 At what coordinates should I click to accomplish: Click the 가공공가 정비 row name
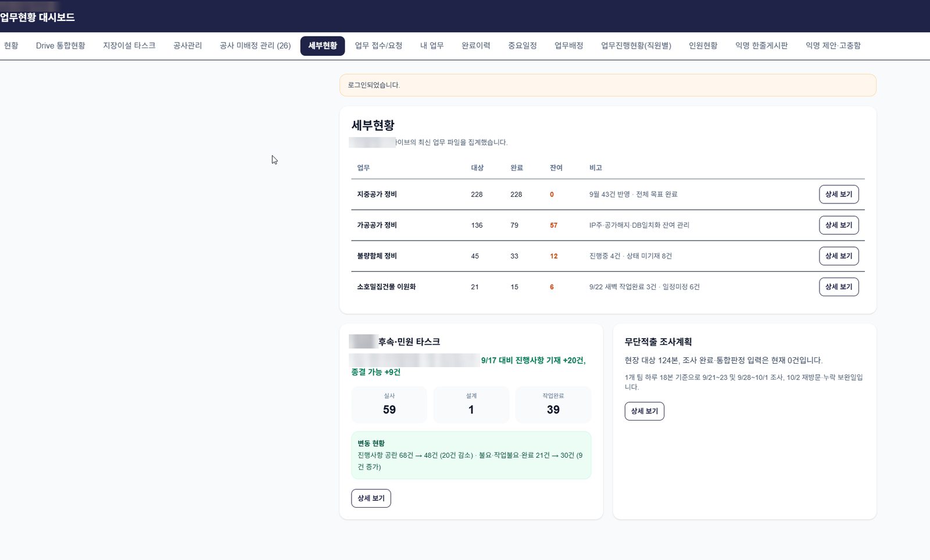click(377, 225)
